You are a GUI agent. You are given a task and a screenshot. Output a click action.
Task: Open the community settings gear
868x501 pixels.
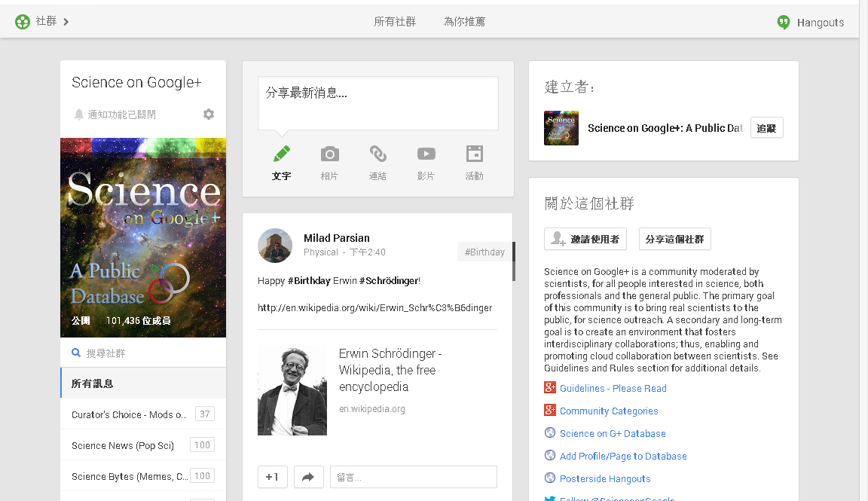[x=209, y=114]
